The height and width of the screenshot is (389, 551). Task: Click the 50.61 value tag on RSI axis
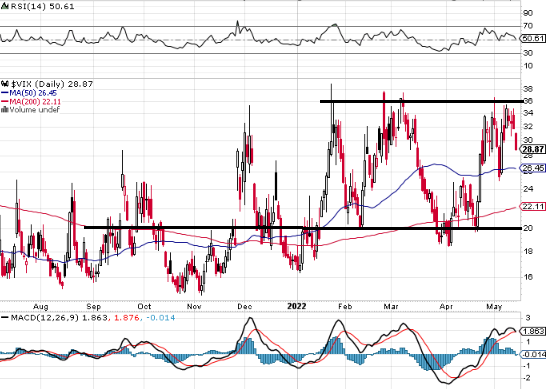[533, 39]
